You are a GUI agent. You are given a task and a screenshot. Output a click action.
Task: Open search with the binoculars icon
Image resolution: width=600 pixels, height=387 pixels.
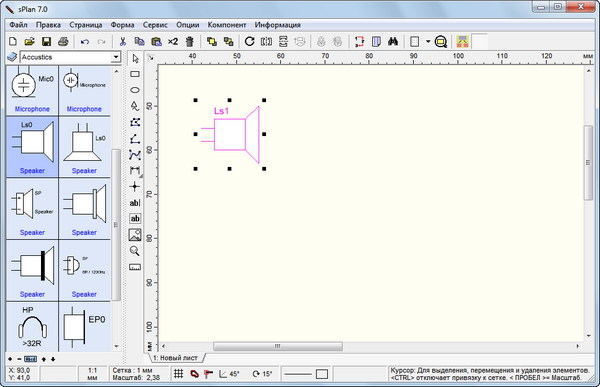tap(393, 41)
